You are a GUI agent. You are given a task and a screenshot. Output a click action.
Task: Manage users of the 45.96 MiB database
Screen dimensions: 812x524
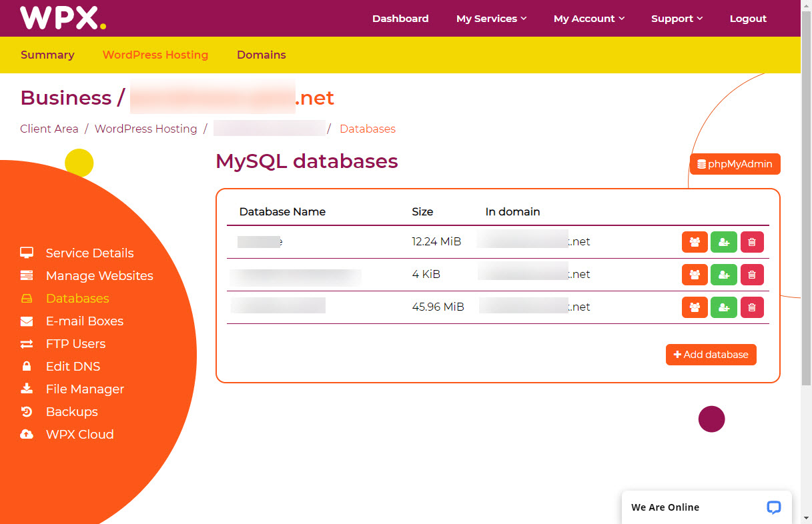point(695,307)
